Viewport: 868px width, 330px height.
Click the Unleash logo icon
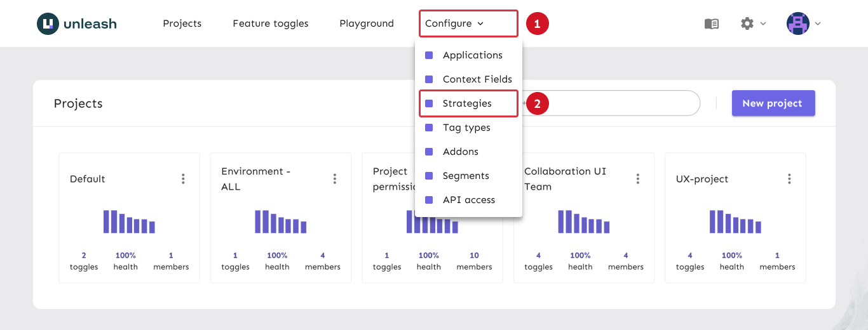click(48, 24)
